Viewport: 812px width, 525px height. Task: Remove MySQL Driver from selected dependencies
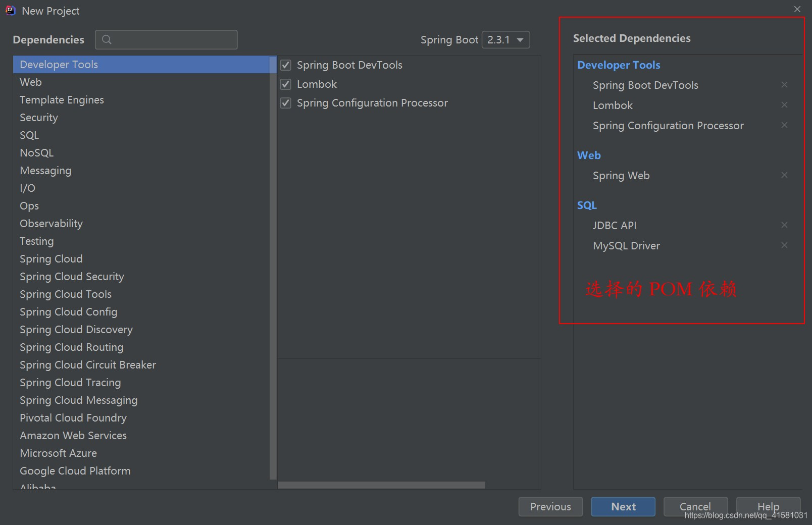(x=784, y=245)
